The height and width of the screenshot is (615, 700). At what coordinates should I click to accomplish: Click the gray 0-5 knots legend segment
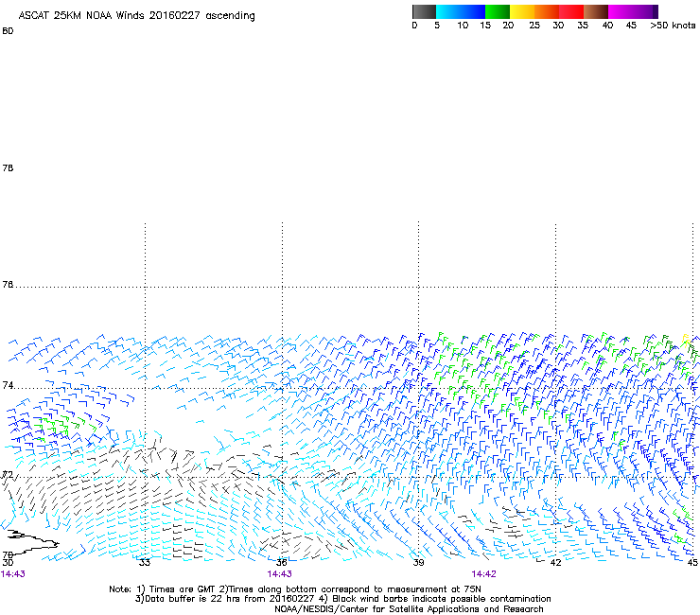point(424,11)
